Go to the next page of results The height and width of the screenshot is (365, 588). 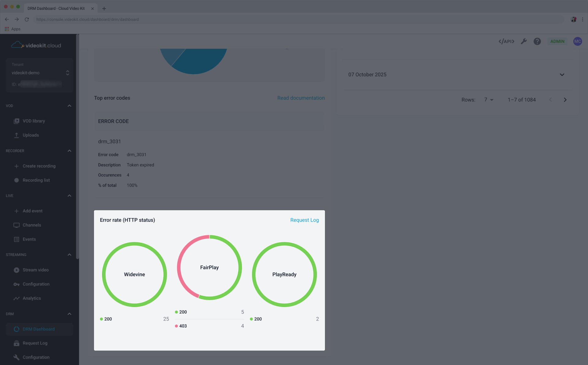coord(565,100)
